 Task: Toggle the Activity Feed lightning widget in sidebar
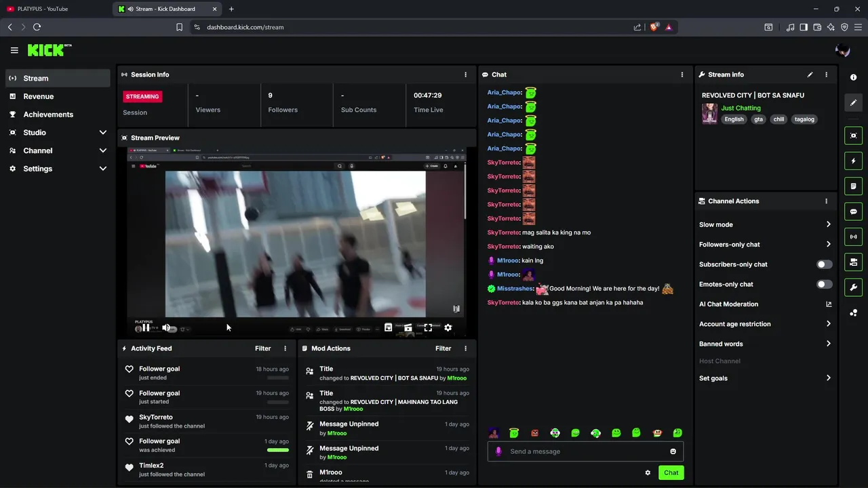854,161
